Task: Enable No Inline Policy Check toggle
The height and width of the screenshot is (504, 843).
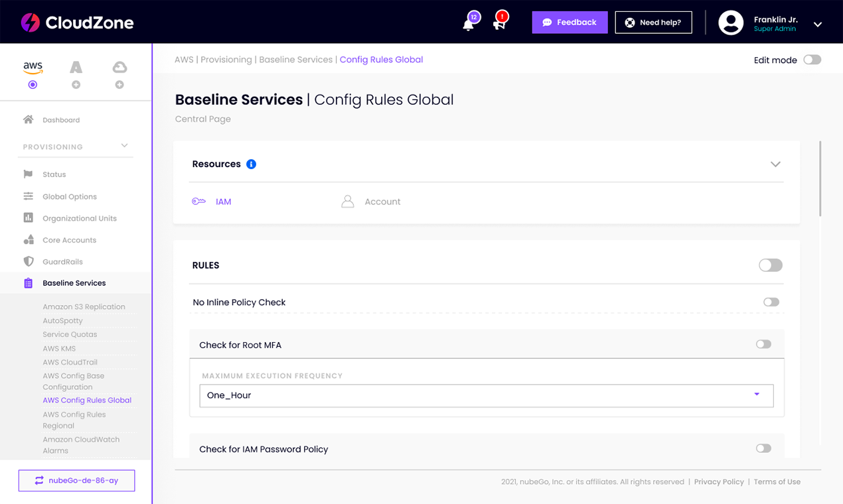Action: click(x=771, y=302)
